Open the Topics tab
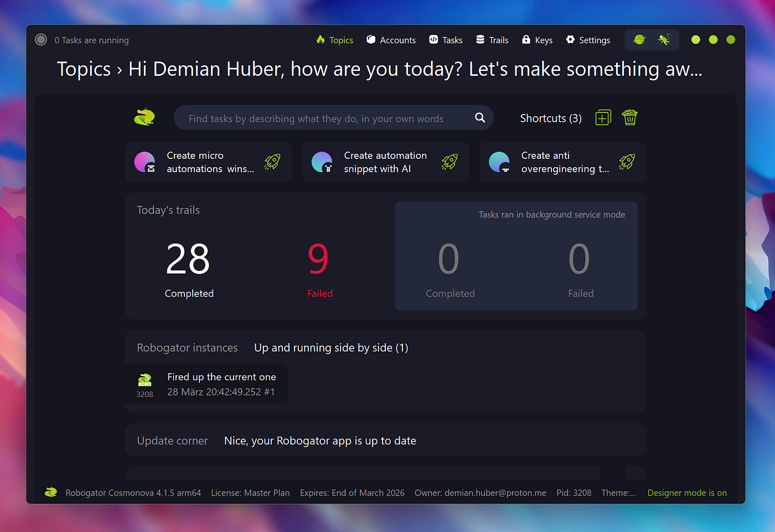775x532 pixels. (x=335, y=40)
